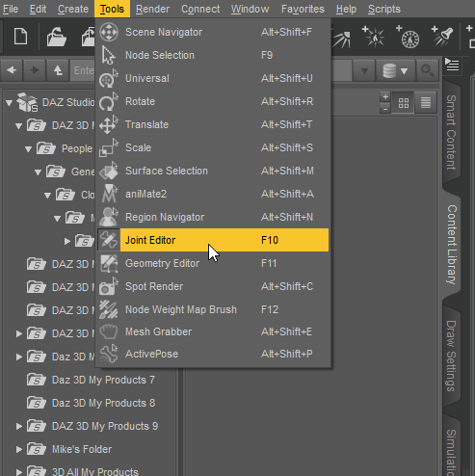475x476 pixels.
Task: Open the Connect menu
Action: [x=200, y=9]
